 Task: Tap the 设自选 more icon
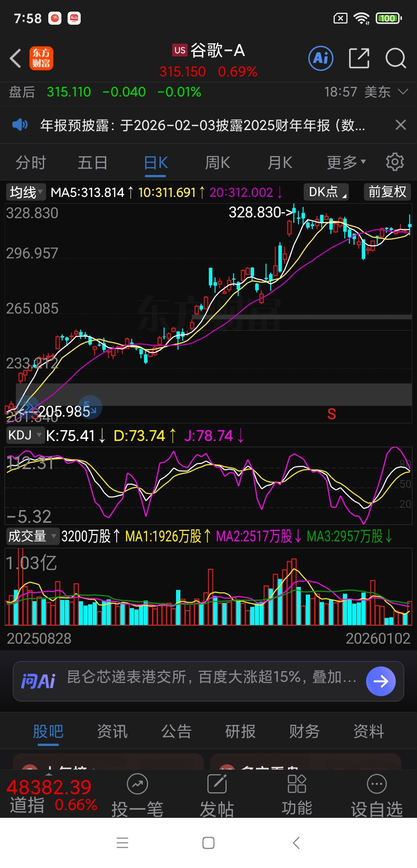click(x=376, y=784)
